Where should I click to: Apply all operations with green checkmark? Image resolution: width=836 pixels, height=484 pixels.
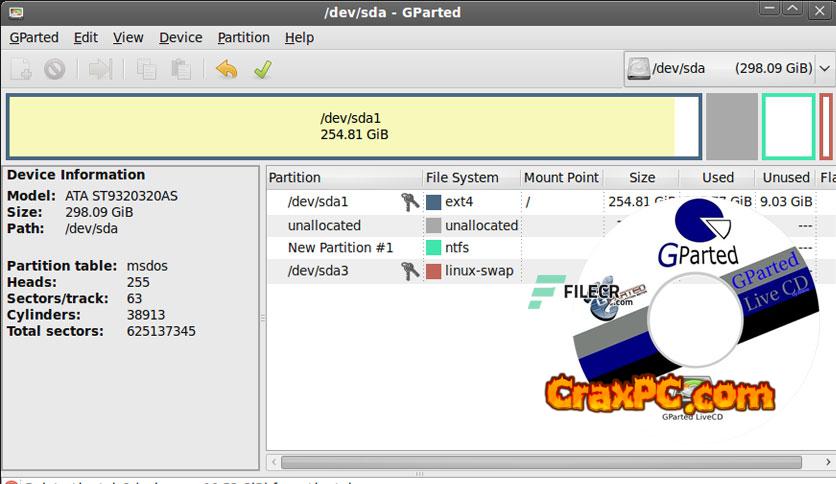(262, 69)
